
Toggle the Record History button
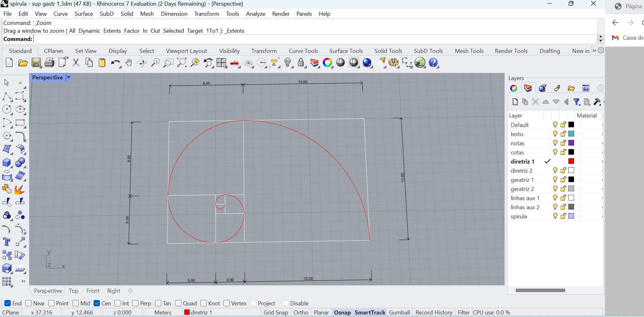pyautogui.click(x=434, y=312)
